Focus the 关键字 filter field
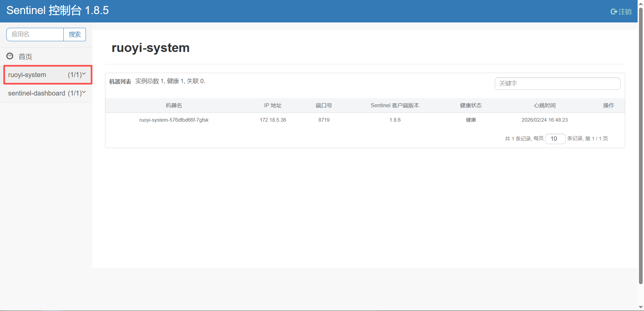 tap(557, 83)
